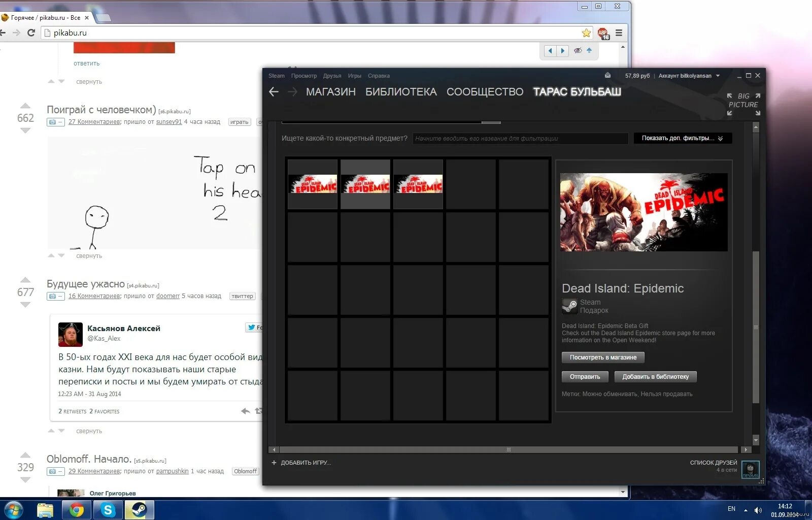This screenshot has width=812, height=520.
Task: Switch to СООБЩЕСТВО tab
Action: click(485, 92)
